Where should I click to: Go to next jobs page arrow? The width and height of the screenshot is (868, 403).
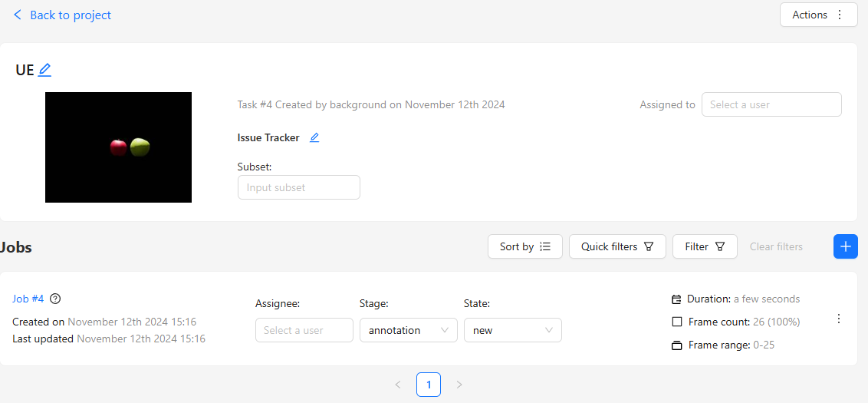tap(459, 385)
